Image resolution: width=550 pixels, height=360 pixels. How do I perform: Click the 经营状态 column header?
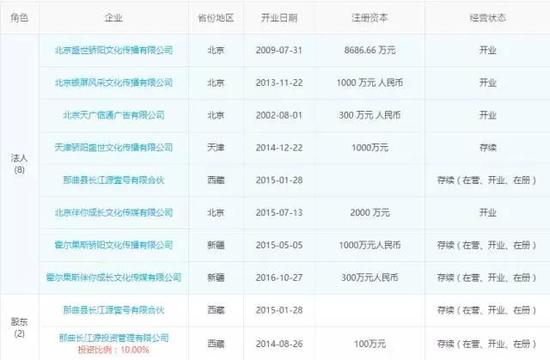(x=488, y=18)
